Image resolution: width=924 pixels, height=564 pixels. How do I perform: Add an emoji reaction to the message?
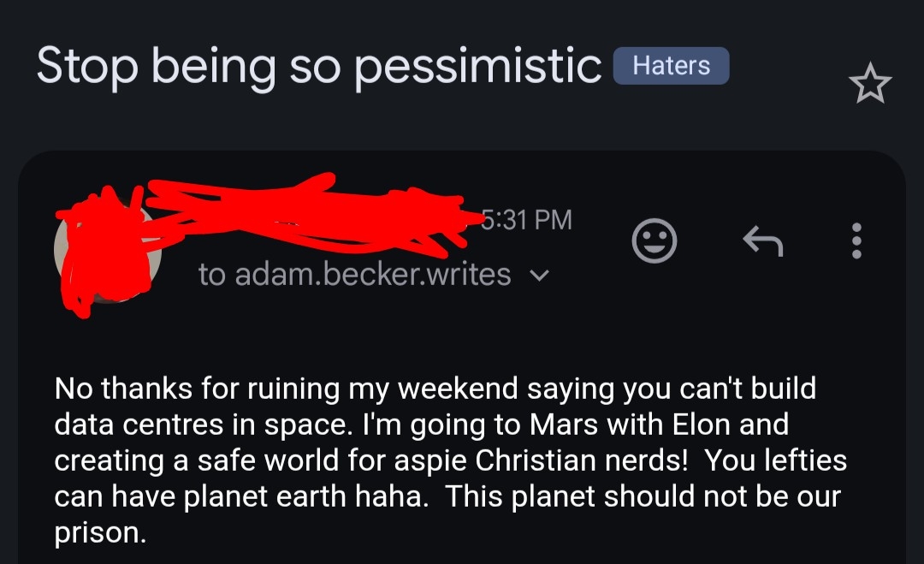click(654, 240)
